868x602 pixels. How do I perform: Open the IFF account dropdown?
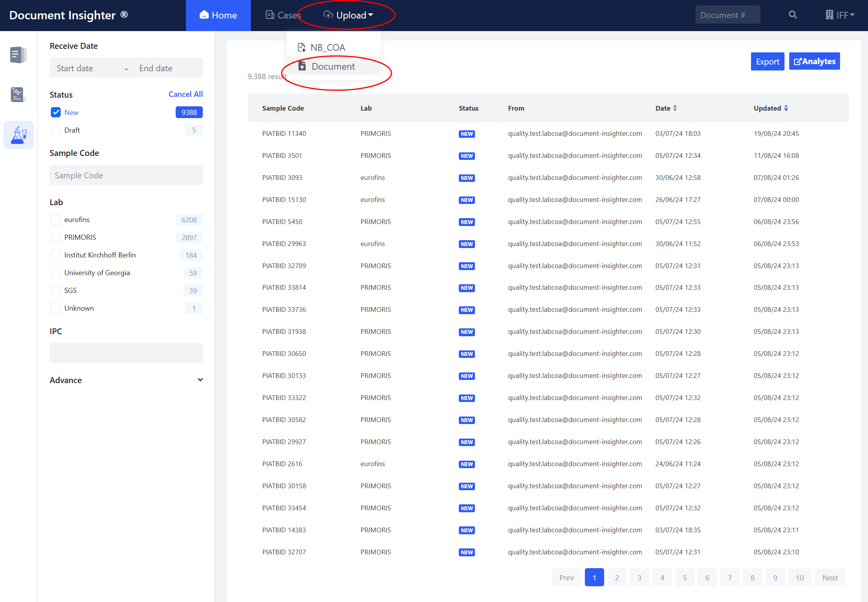(840, 15)
